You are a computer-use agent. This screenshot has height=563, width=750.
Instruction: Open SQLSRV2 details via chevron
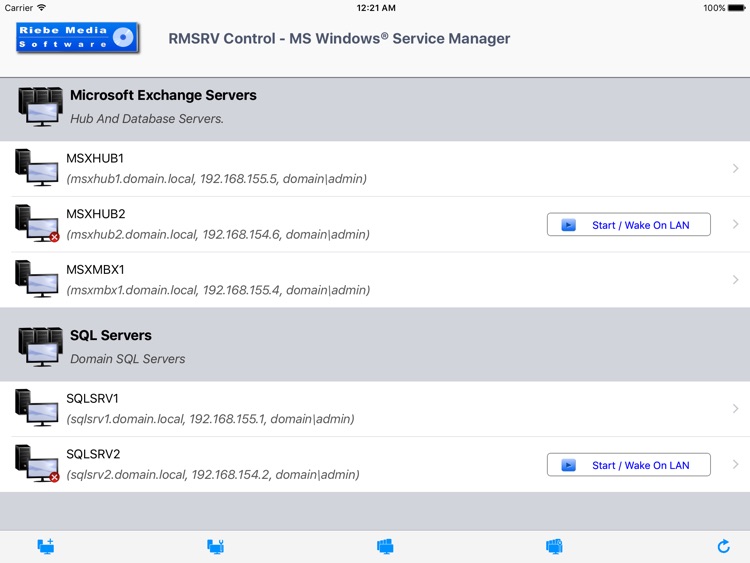736,464
